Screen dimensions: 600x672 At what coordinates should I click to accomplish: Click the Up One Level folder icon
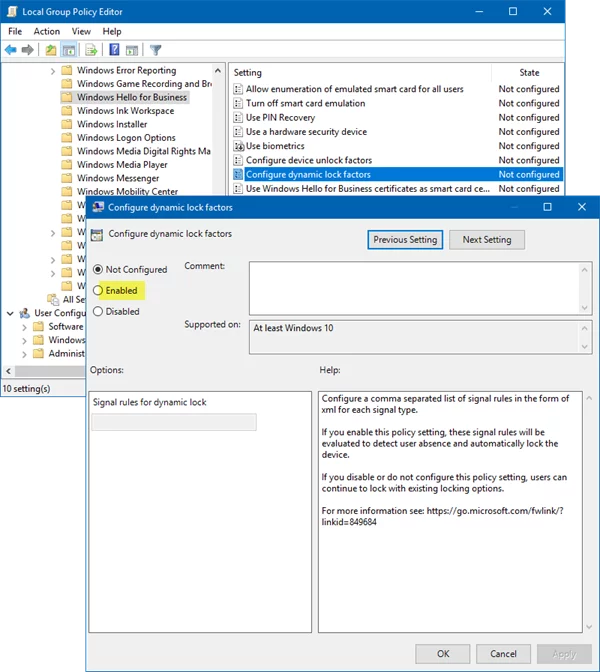coord(51,50)
